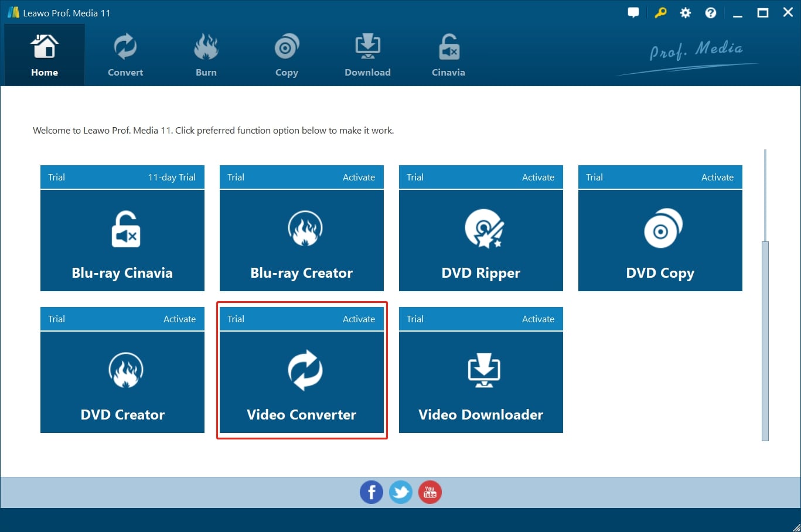The image size is (801, 532).
Task: Open the Download tab
Action: (367, 54)
